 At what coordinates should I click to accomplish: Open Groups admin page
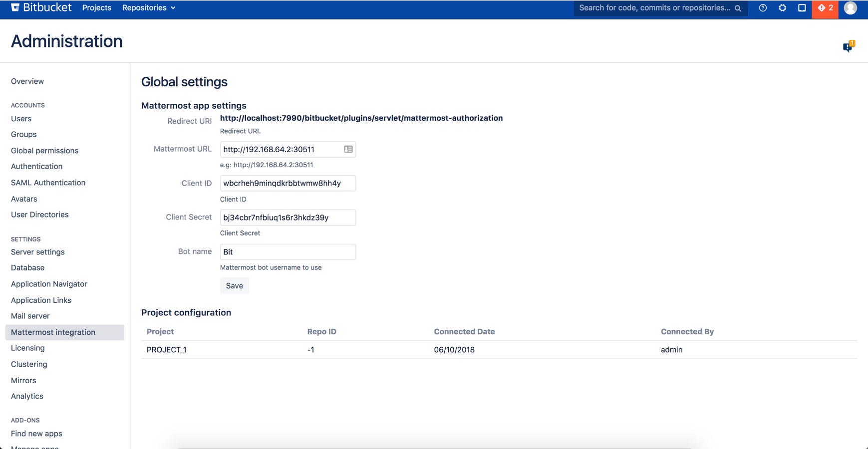tap(23, 134)
